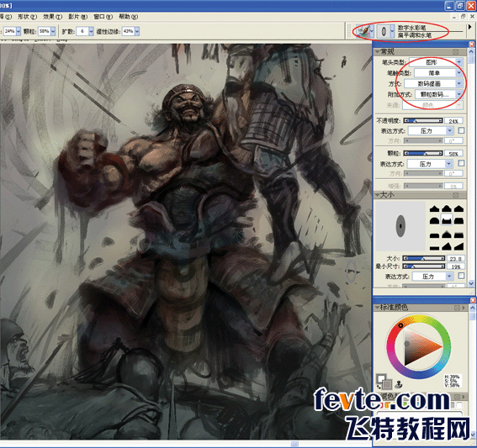Select the bottom-right wedge brush tip profile
This screenshot has height=448, width=477.
(x=458, y=246)
